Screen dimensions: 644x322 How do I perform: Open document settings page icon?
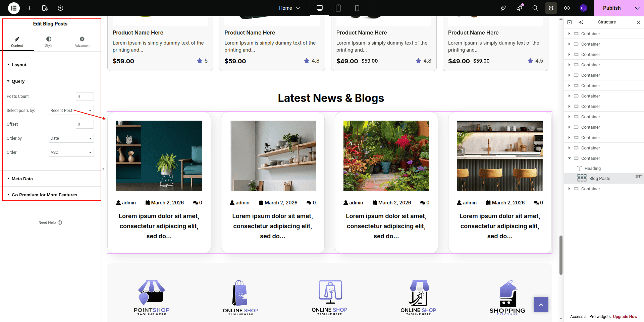[45, 8]
